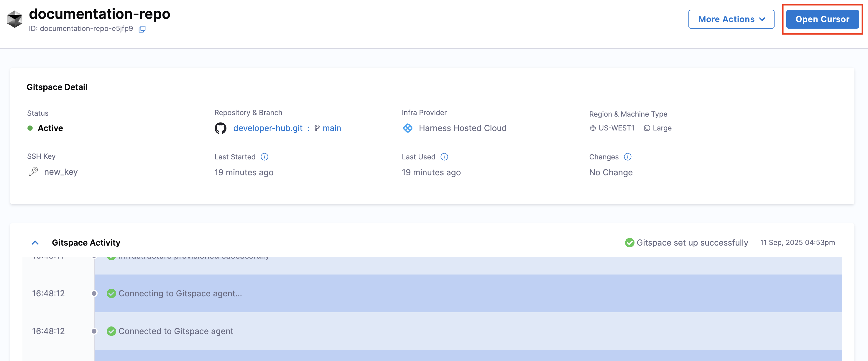
Task: Click the Changes info icon
Action: (627, 157)
